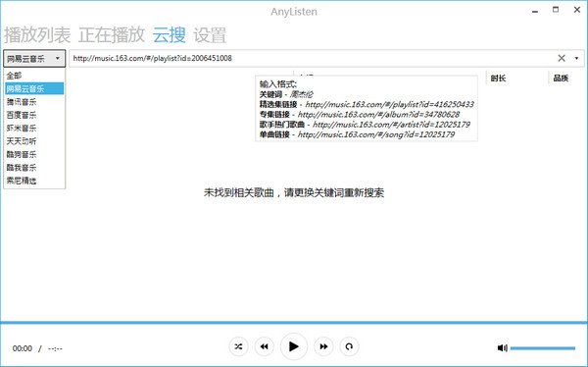Adjust the volume slider
Image resolution: width=588 pixels, height=367 pixels.
[543, 348]
